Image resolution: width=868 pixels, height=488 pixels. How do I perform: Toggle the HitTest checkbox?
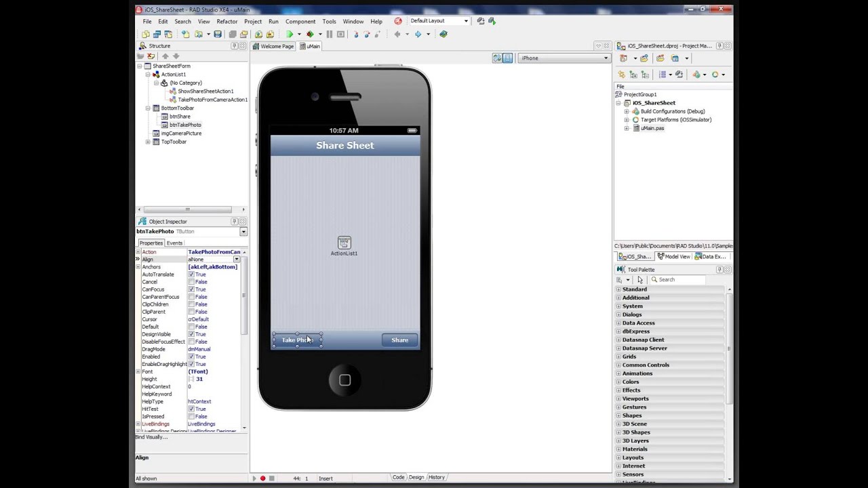[191, 409]
